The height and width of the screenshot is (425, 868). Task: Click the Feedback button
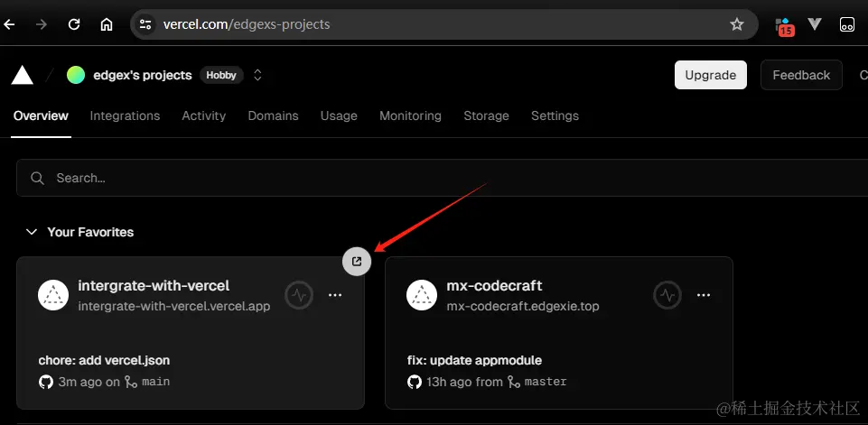click(x=801, y=75)
